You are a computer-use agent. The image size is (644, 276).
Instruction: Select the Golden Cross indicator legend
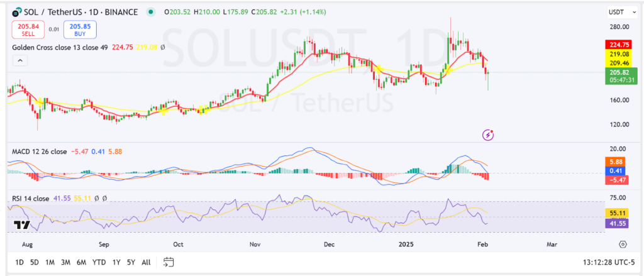tap(60, 47)
